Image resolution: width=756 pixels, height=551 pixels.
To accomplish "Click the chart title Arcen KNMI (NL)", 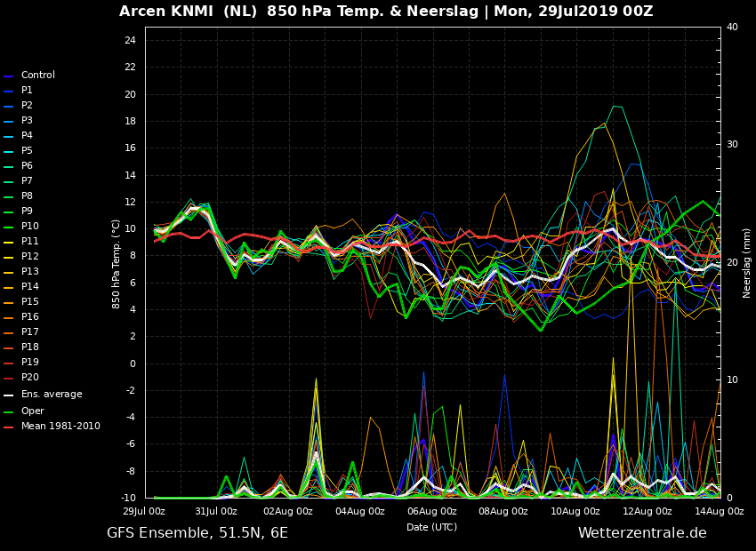I will (188, 11).
